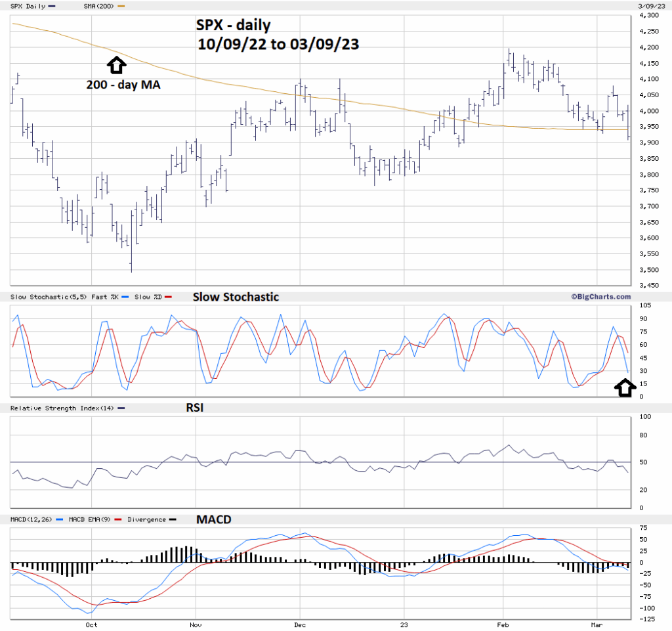Image resolution: width=672 pixels, height=631 pixels.
Task: Select the Relative Strength Index(14) label
Action: (x=61, y=408)
